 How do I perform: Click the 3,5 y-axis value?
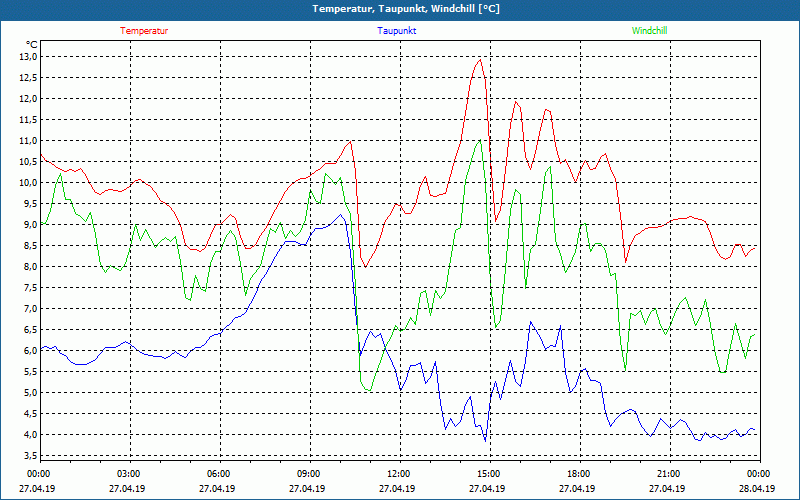click(x=31, y=456)
